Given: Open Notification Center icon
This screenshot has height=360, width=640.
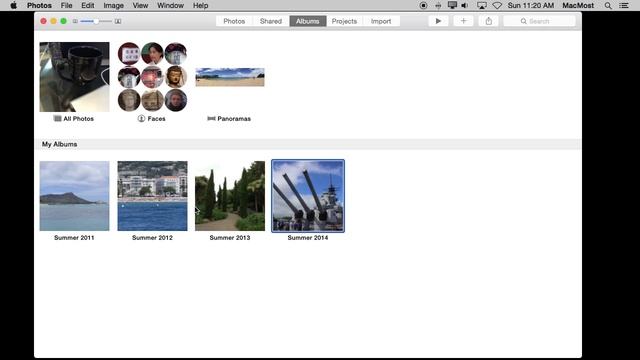Looking at the screenshot, I should click(624, 5).
